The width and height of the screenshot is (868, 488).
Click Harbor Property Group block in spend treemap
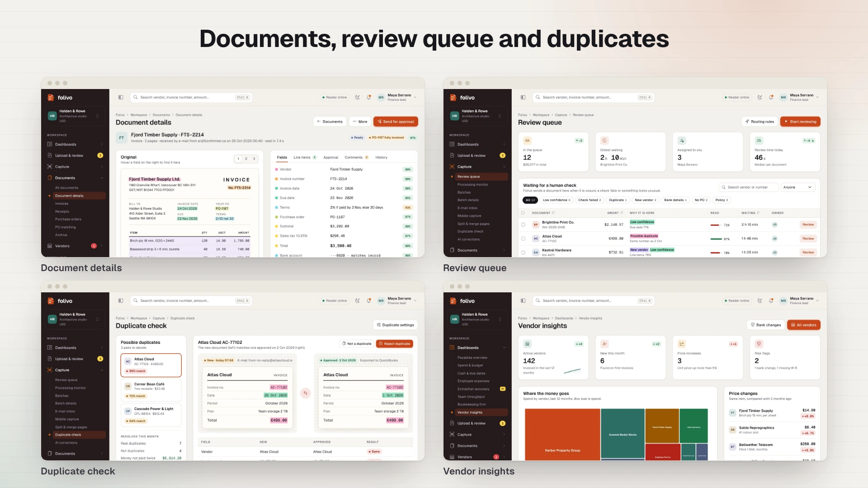point(562,434)
